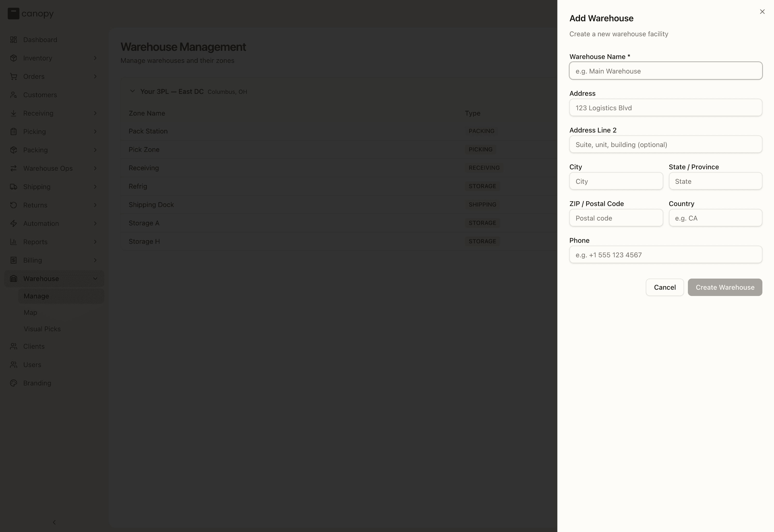Expand the Receiving submenu chevron
Viewport: 774px width, 532px height.
pyautogui.click(x=95, y=113)
